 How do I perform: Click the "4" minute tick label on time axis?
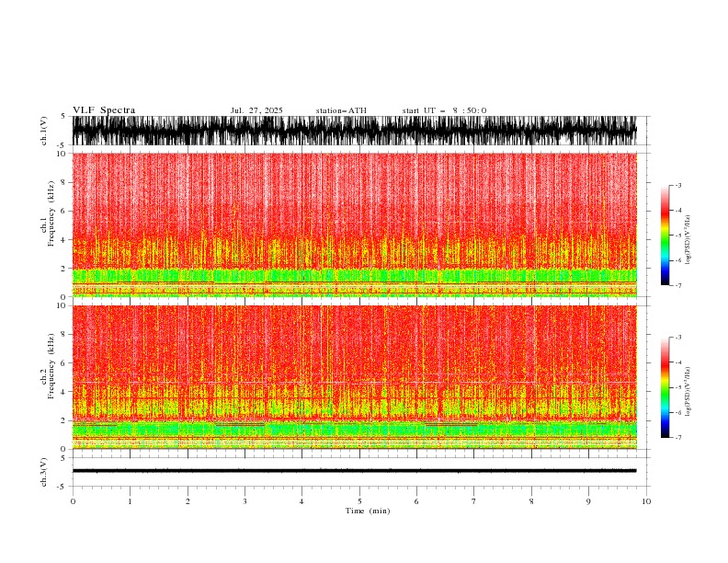point(301,501)
